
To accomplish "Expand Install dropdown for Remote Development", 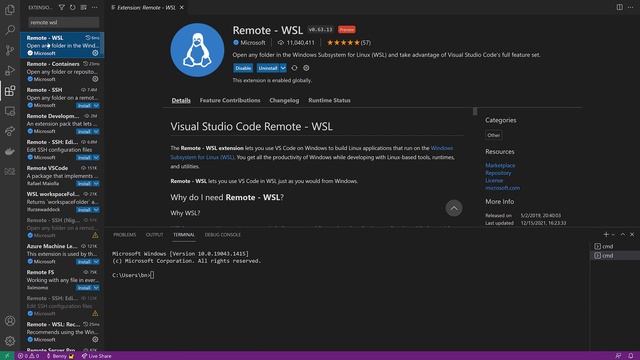I will tap(96, 132).
